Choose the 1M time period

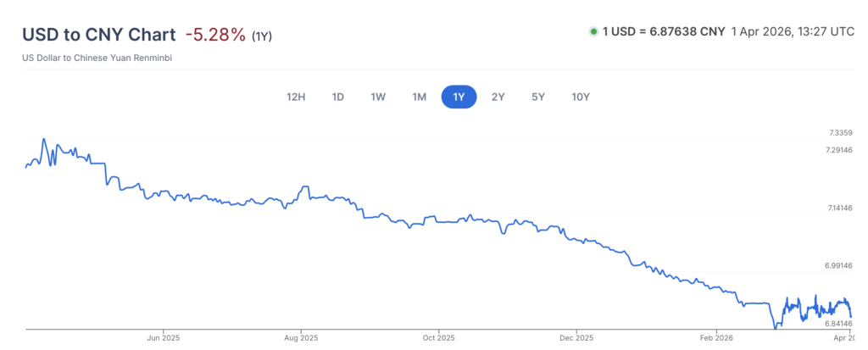tap(419, 97)
